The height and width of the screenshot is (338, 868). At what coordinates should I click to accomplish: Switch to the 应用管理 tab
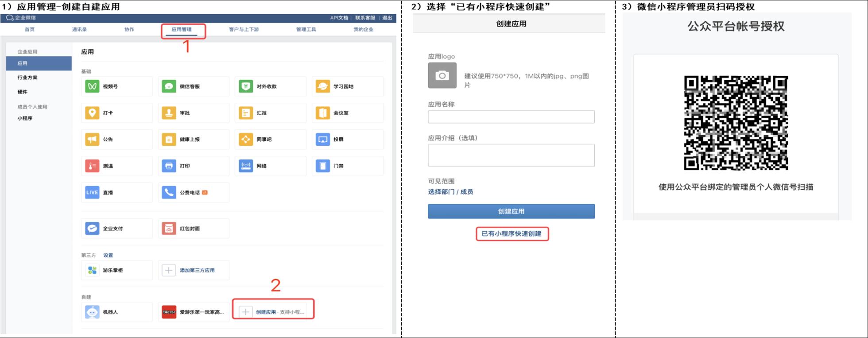click(x=182, y=29)
